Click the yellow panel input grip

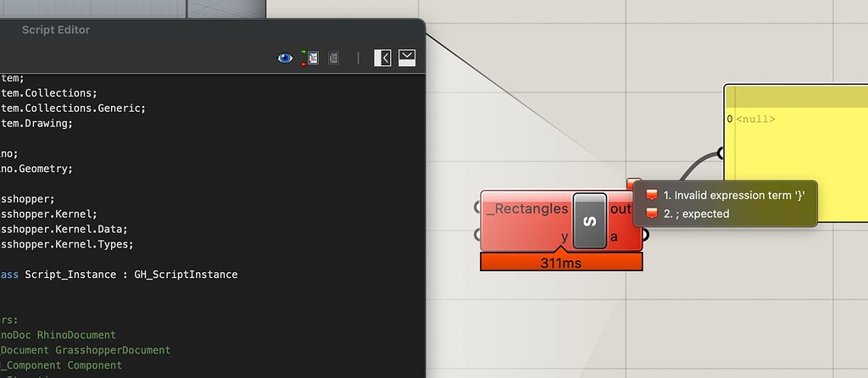(721, 153)
